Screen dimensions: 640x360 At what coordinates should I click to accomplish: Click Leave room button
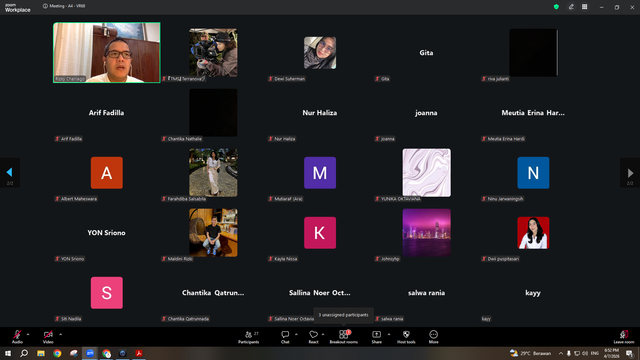[624, 337]
